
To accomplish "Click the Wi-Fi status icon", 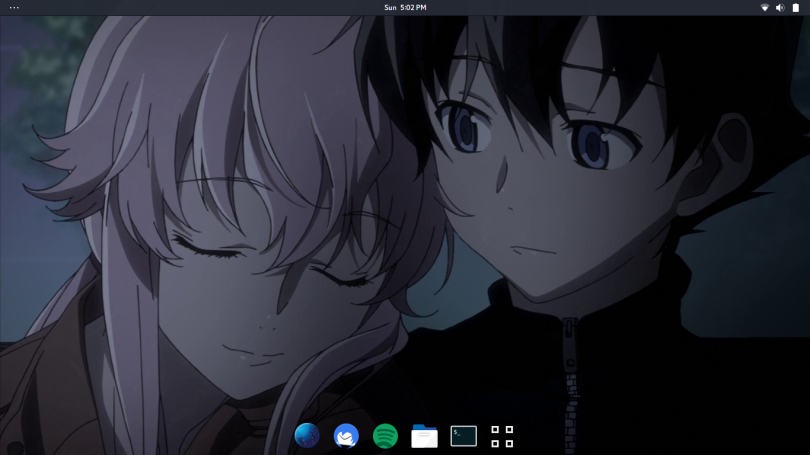I will [765, 7].
